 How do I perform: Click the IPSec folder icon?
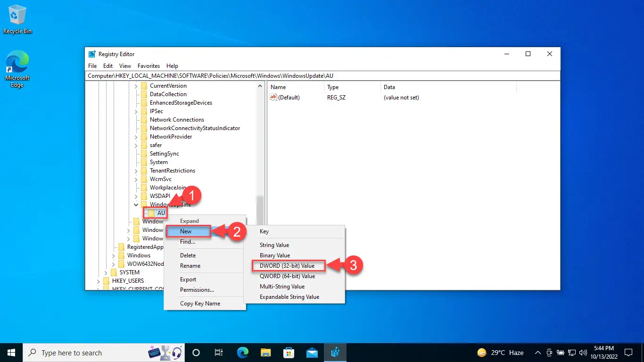144,111
